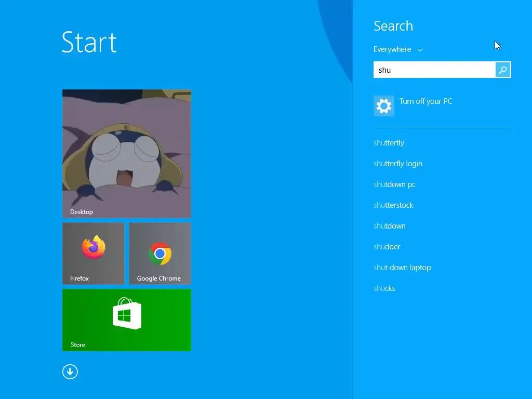The image size is (532, 399).
Task: Open the Desktop tile
Action: coord(127,153)
